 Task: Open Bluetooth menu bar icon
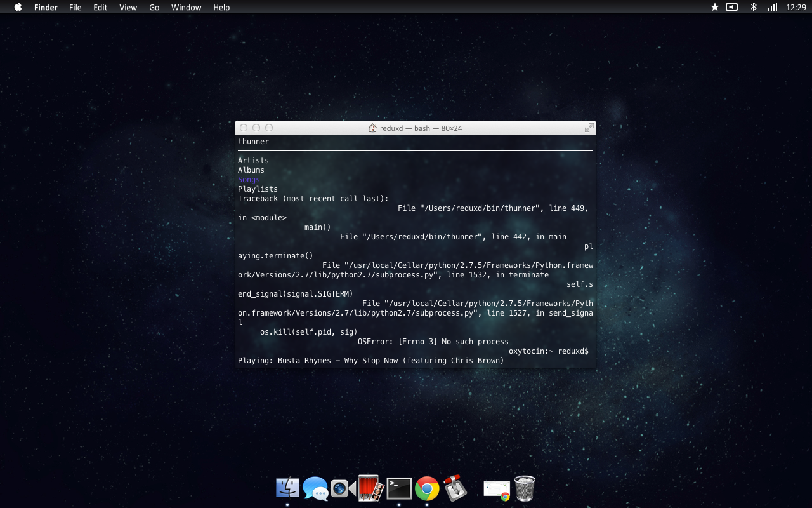[x=754, y=7]
